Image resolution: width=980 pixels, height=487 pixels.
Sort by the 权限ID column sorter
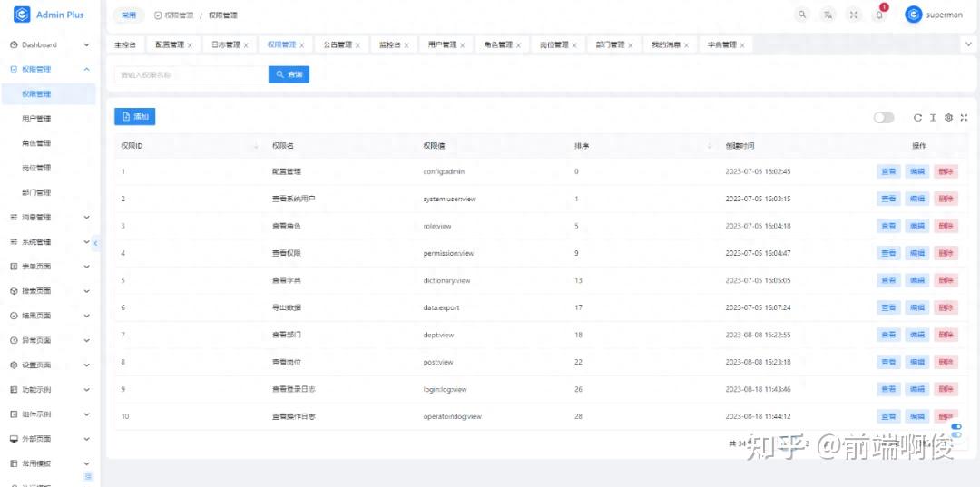pyautogui.click(x=256, y=145)
